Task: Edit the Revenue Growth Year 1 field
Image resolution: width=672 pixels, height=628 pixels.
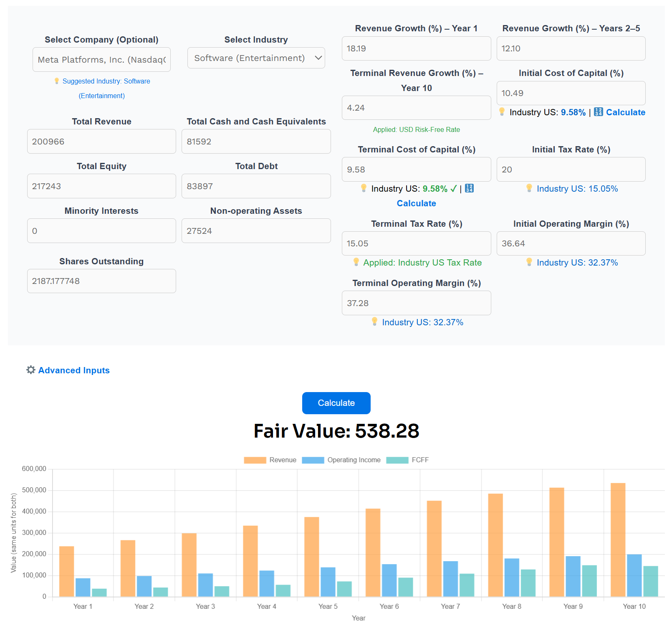Action: (417, 48)
